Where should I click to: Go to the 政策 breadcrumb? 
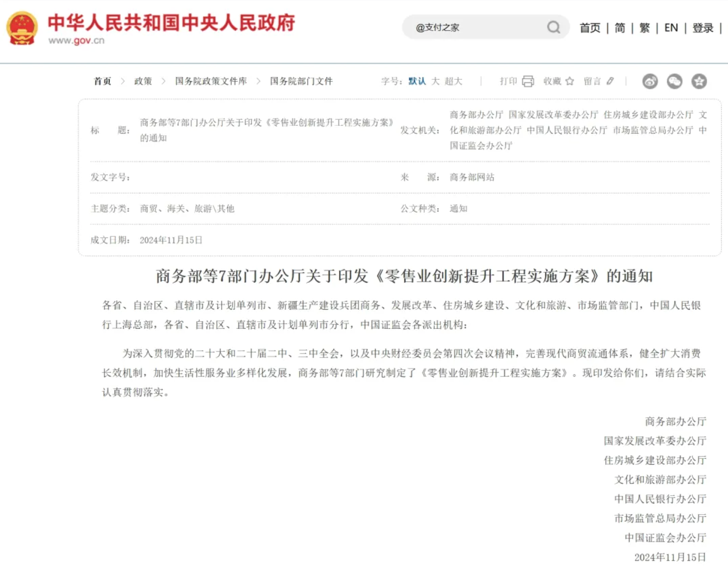(143, 81)
